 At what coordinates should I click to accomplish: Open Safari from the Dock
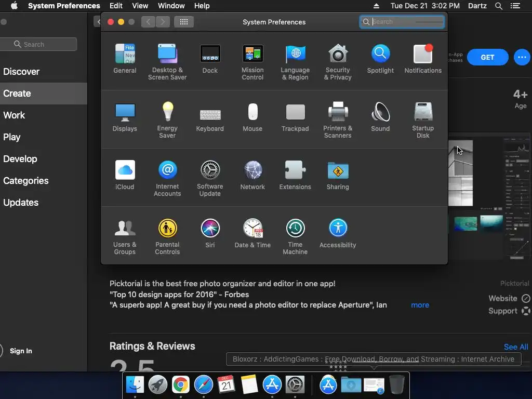pos(204,384)
